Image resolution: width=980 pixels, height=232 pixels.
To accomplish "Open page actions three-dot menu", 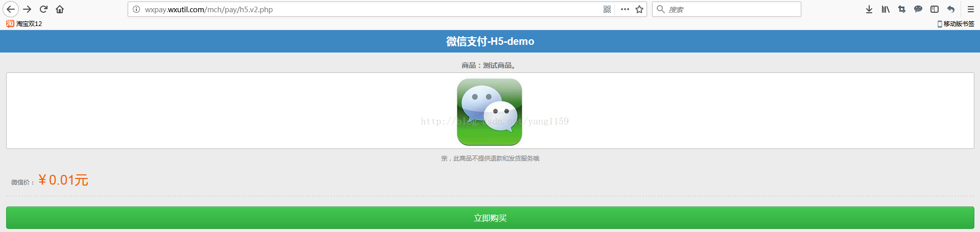I will (x=625, y=9).
